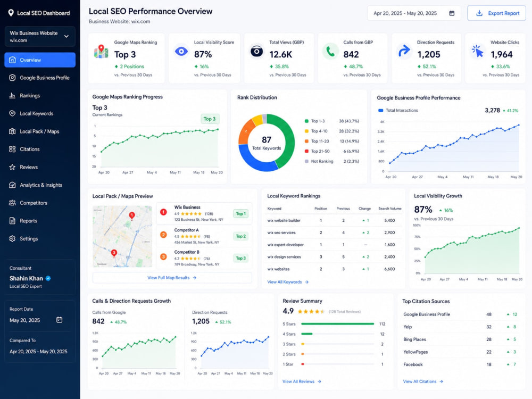Image resolution: width=532 pixels, height=399 pixels.
Task: Click the 5 Stars rating bar
Action: [x=337, y=323]
